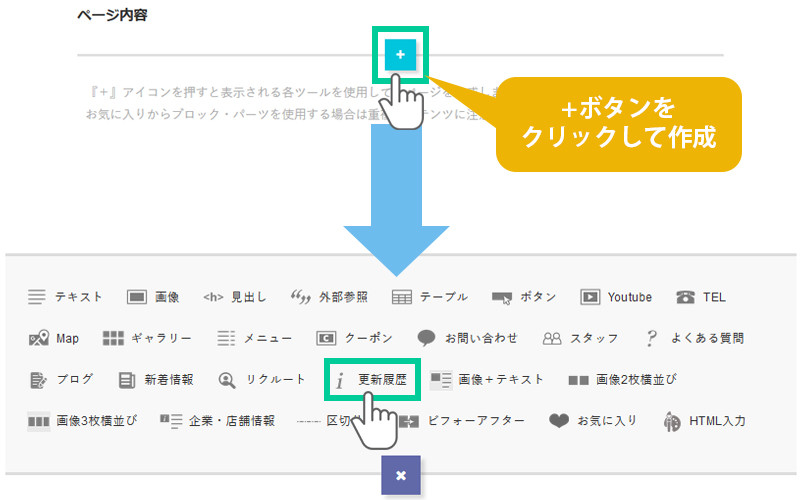Click the teal plus button to add content
Image resolution: width=800 pixels, height=500 pixels.
coord(400,55)
